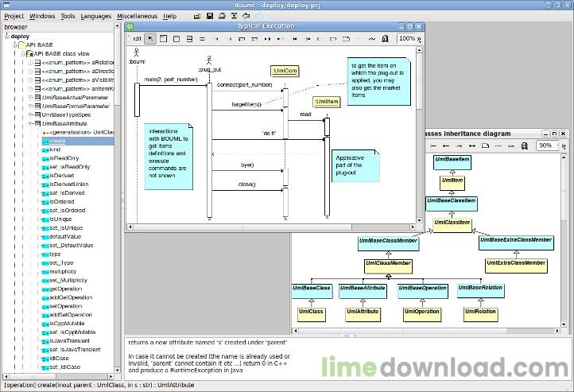Click the API BASE class view folder icon

[x=29, y=53]
